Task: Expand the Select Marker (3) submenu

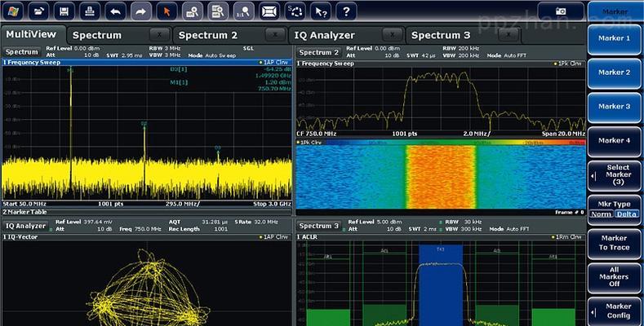Action: 614,175
